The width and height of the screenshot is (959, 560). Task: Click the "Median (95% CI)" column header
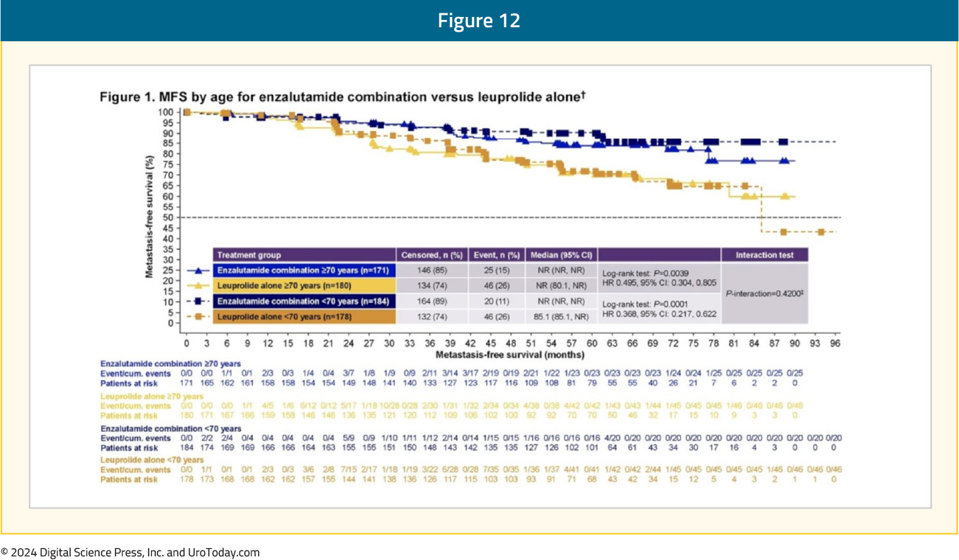(562, 255)
